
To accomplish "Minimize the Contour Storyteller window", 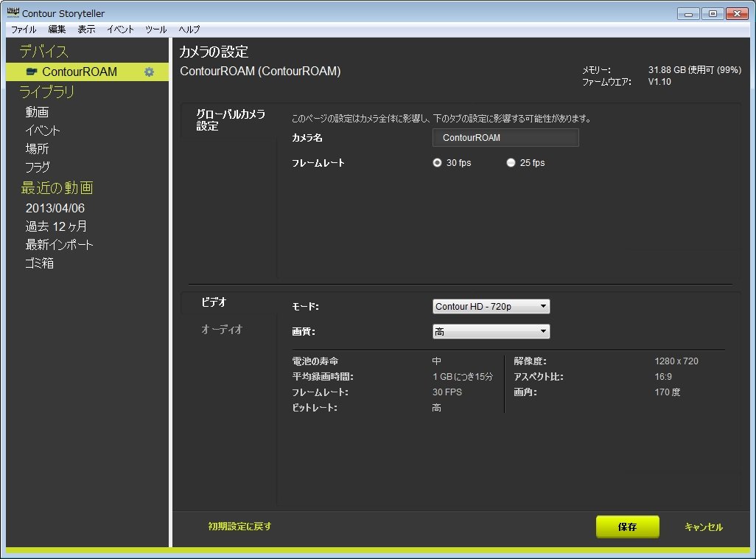I will (x=688, y=13).
